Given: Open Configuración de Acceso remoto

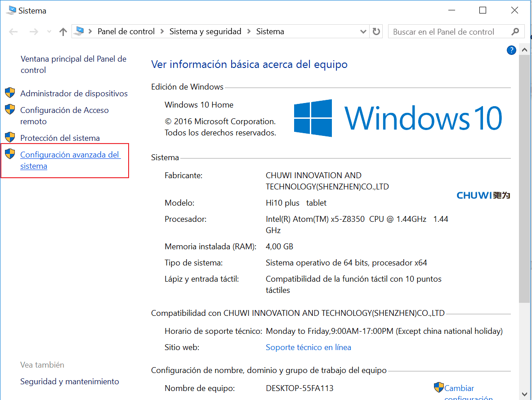Looking at the screenshot, I should pyautogui.click(x=64, y=116).
